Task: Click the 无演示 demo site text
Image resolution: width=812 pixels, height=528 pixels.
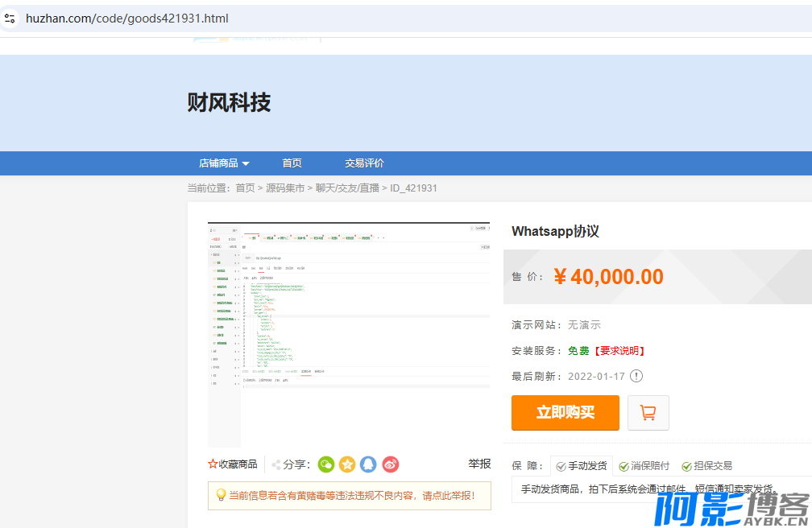Action: tap(584, 325)
